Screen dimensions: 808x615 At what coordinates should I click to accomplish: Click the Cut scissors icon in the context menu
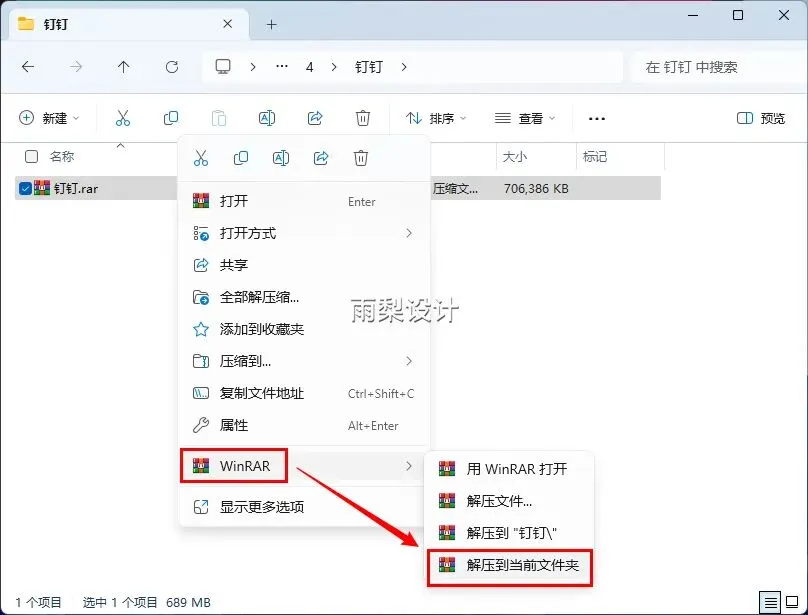click(x=201, y=158)
